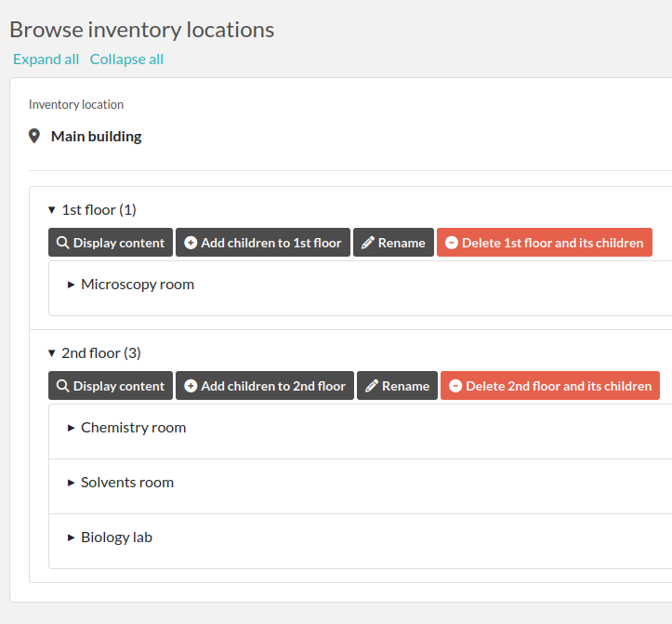Click magnifier icon in 2nd floor Display content
The width and height of the screenshot is (672, 624).
(x=62, y=386)
